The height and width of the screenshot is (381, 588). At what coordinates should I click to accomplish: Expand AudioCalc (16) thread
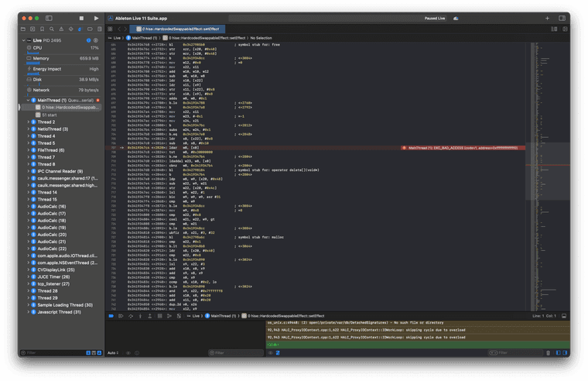click(x=28, y=207)
